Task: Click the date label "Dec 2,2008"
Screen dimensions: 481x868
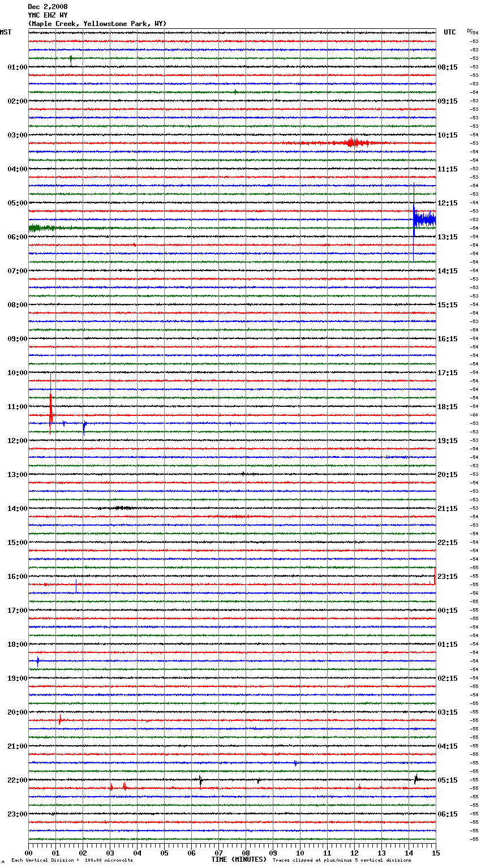Action: [48, 7]
